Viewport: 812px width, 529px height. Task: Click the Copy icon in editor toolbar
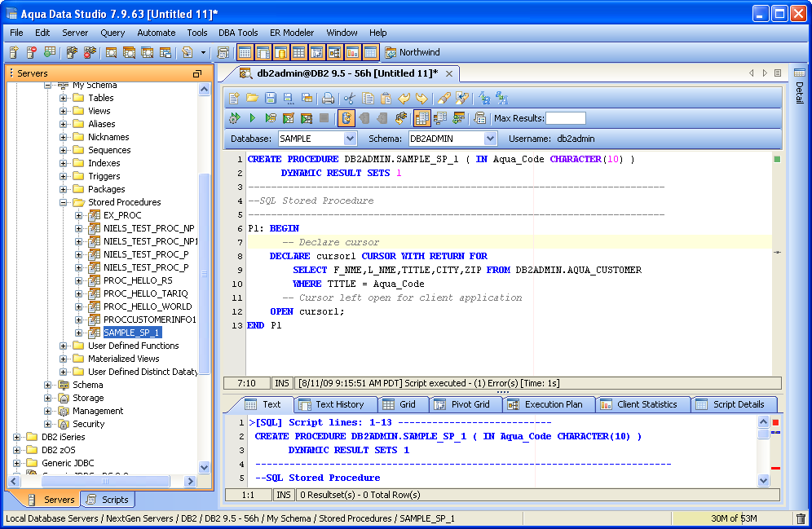[x=368, y=98]
